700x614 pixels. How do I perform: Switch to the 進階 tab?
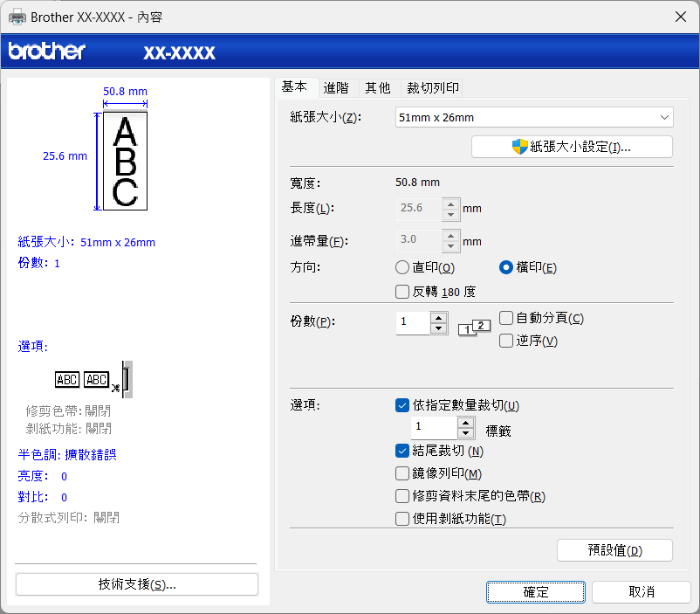pos(336,87)
